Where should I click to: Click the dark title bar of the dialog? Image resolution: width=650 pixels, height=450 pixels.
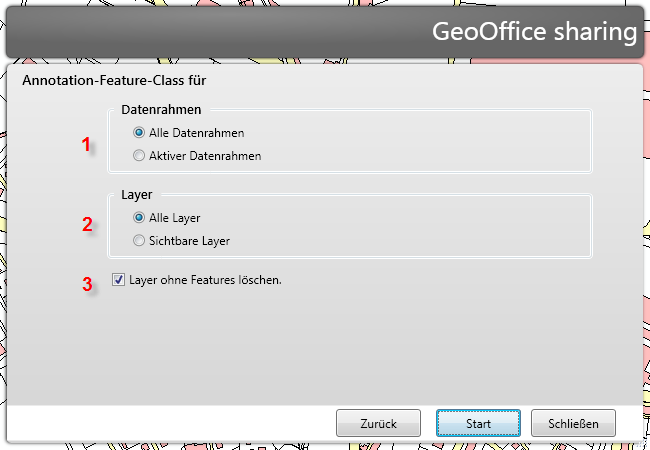click(200, 31)
